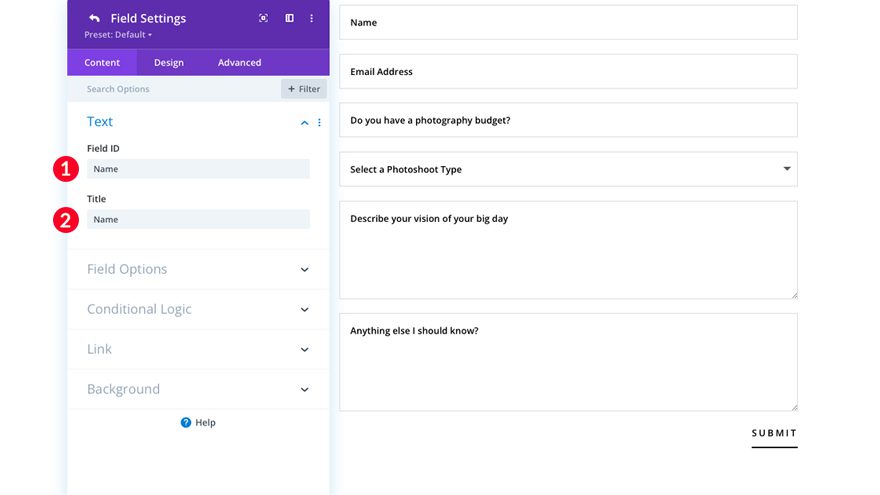Switch to the Design tab
Viewport: 880px width, 495px height.
(x=168, y=62)
